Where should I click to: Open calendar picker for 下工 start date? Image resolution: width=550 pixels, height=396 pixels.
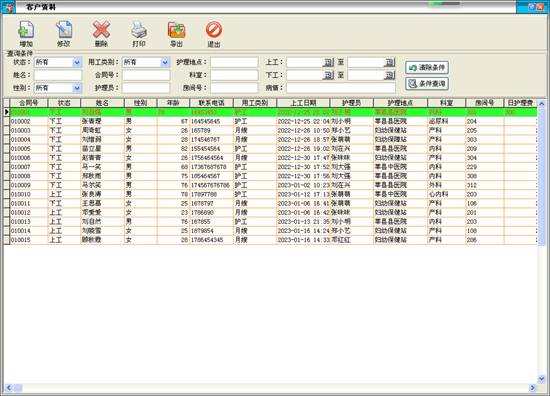[328, 75]
